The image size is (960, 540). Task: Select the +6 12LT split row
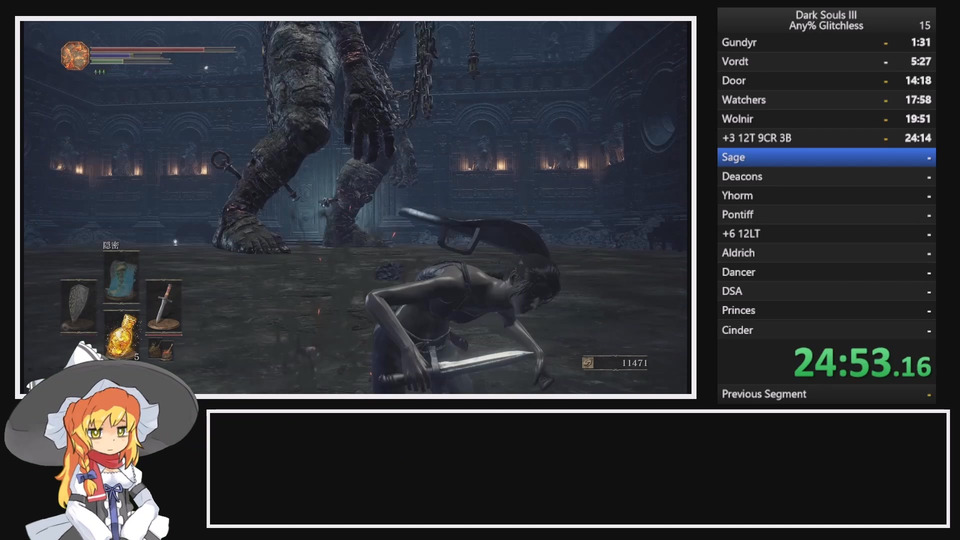(826, 234)
